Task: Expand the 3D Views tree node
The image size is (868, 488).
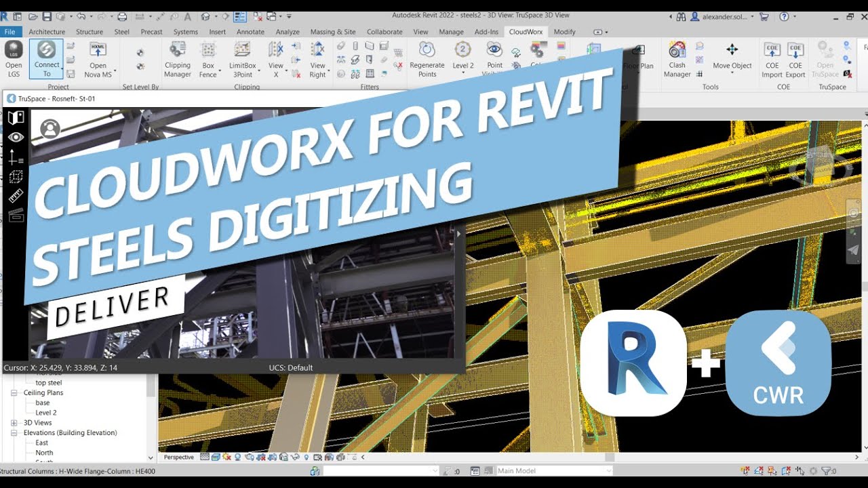Action: click(x=14, y=422)
